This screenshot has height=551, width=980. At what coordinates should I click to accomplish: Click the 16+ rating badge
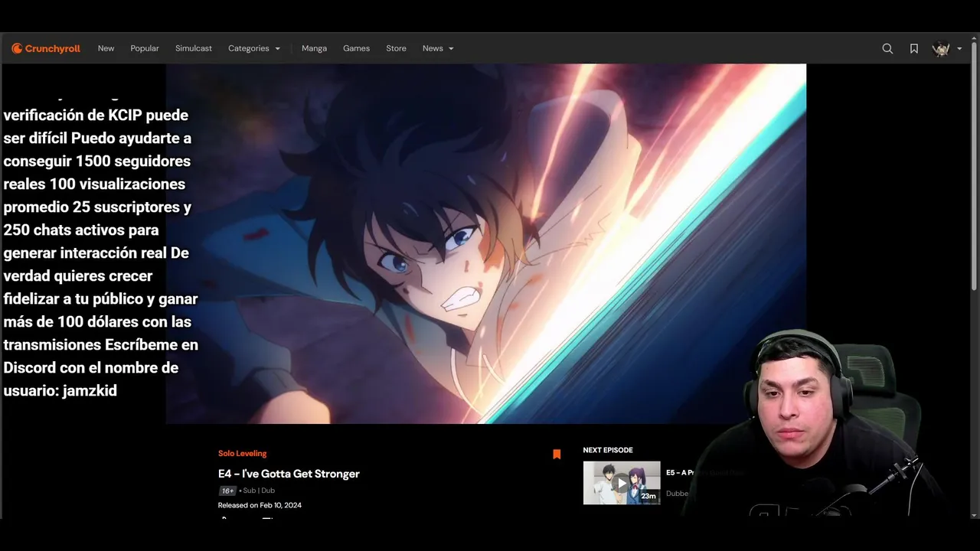[227, 491]
